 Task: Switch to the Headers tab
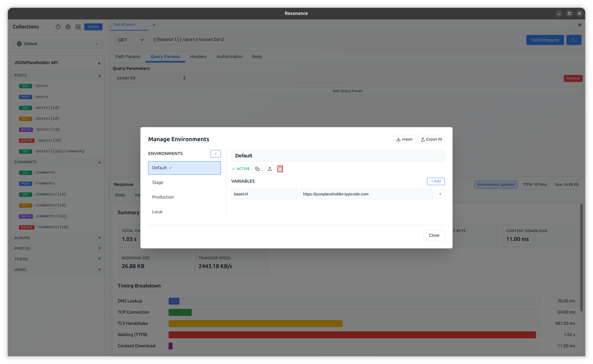pos(198,57)
